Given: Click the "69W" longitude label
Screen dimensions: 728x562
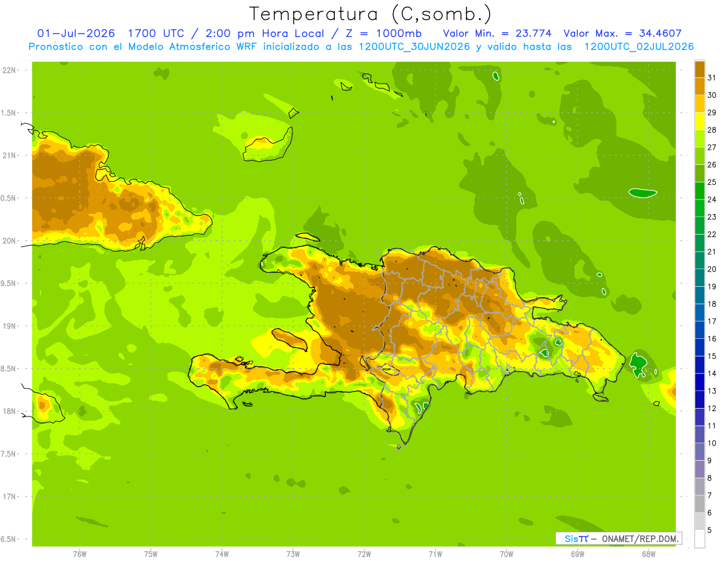Looking at the screenshot, I should coord(578,554).
